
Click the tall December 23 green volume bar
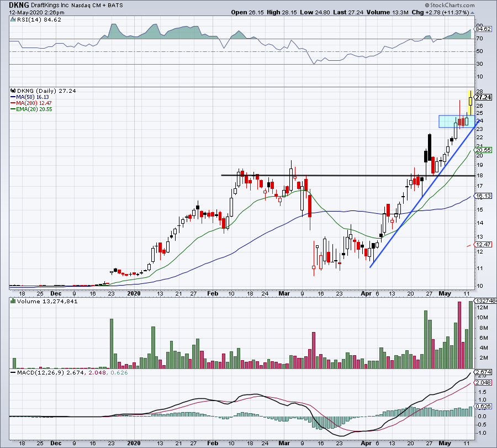(112, 344)
